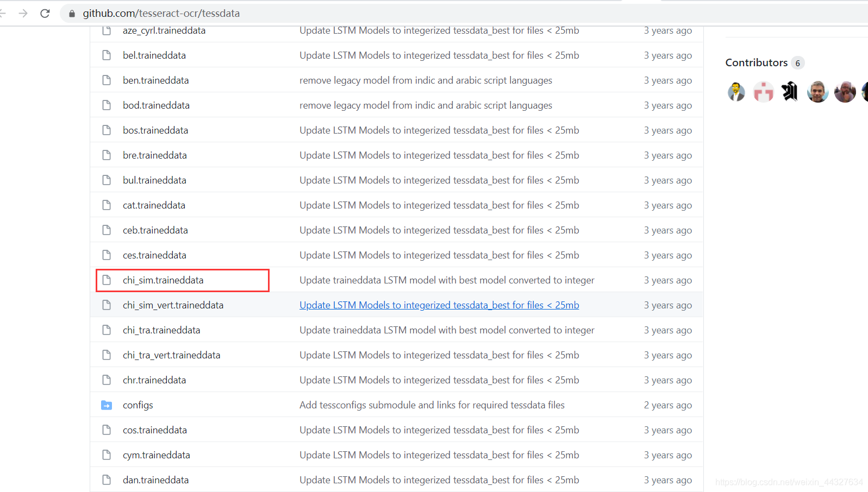Click the configs submodule folder icon
Screen dimensions: 868x492
107,405
